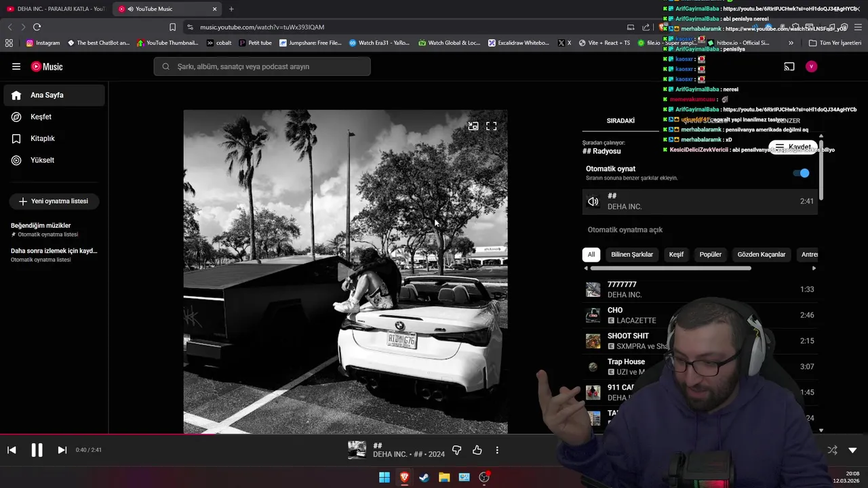
Task: Pause the current song
Action: click(x=37, y=450)
